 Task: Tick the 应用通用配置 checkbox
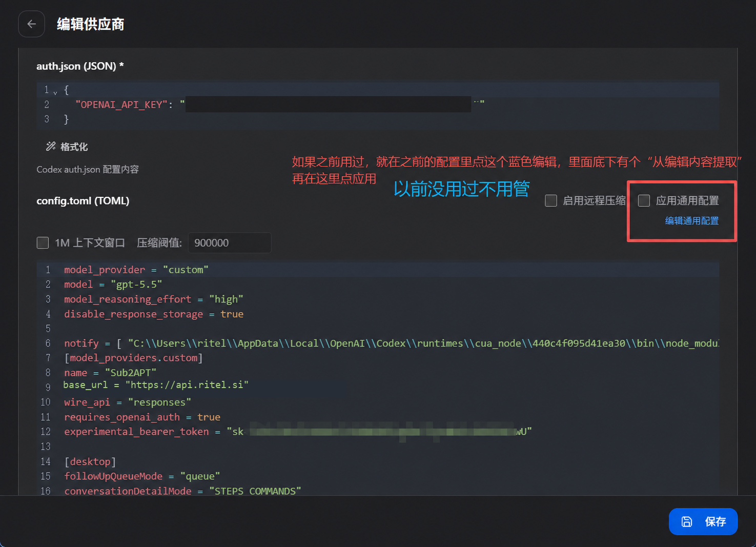click(x=644, y=200)
